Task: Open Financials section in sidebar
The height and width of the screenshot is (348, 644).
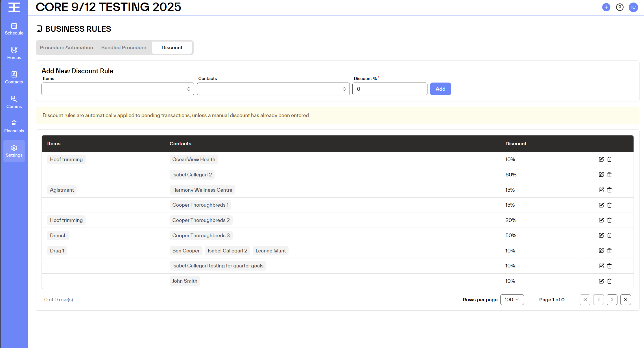Action: tap(14, 126)
